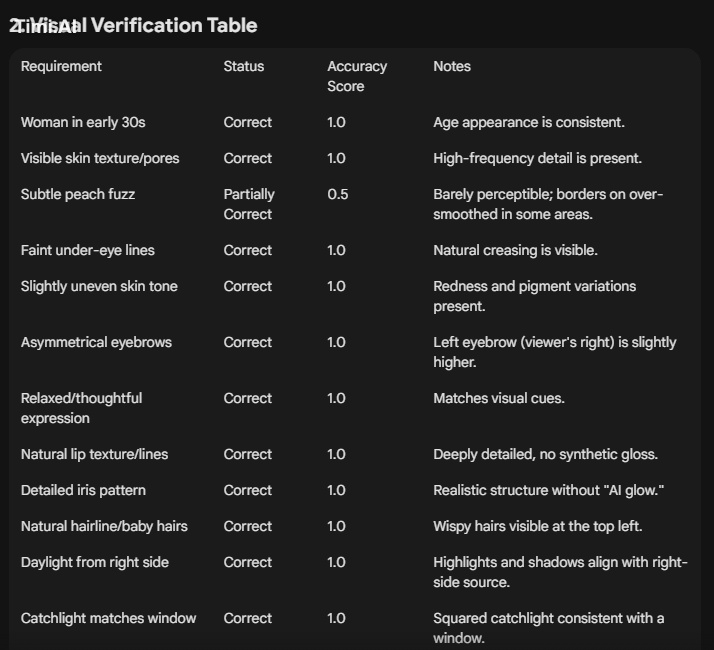Click the Visual Verification Table heading

coord(133,26)
